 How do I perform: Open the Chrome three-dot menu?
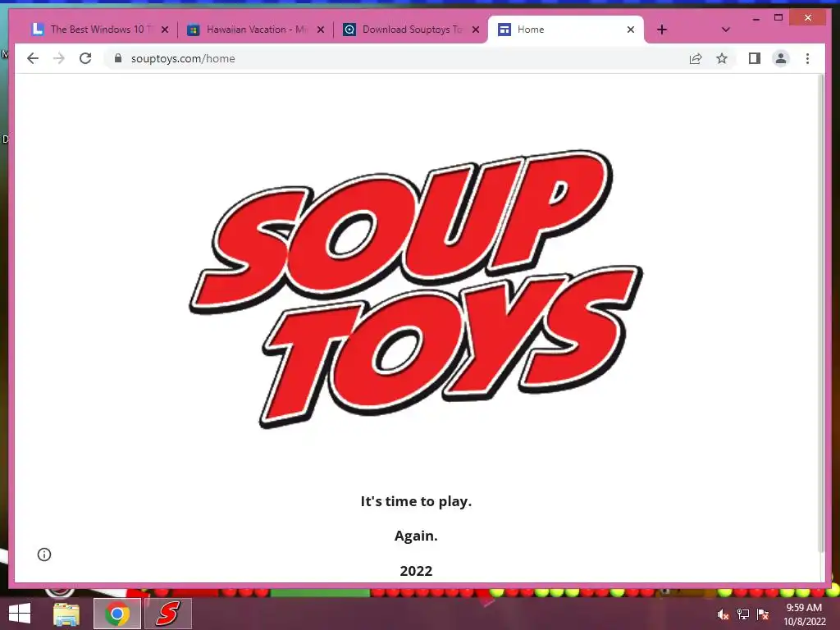click(807, 58)
